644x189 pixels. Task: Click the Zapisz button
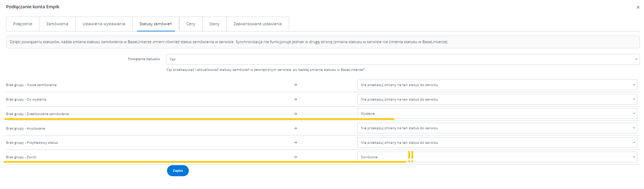pos(178,171)
